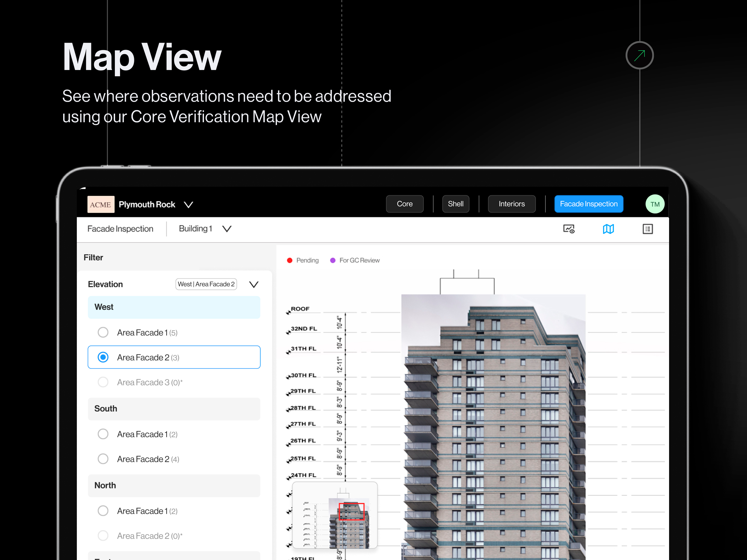747x560 pixels.
Task: Expand the Plymouth Rock project dropdown
Action: pos(188,205)
